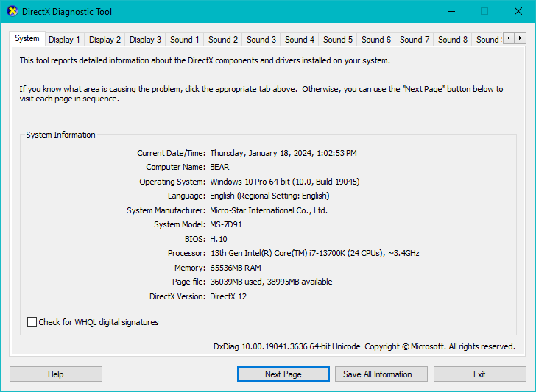Switch to the Display 1 tab
The height and width of the screenshot is (392, 536).
(x=65, y=40)
